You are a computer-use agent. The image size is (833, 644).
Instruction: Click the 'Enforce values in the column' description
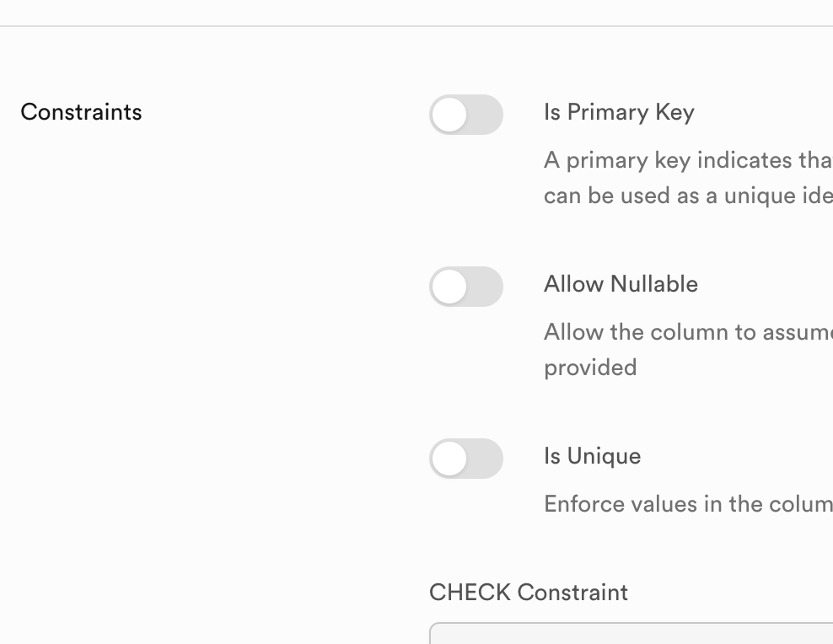[x=687, y=504]
